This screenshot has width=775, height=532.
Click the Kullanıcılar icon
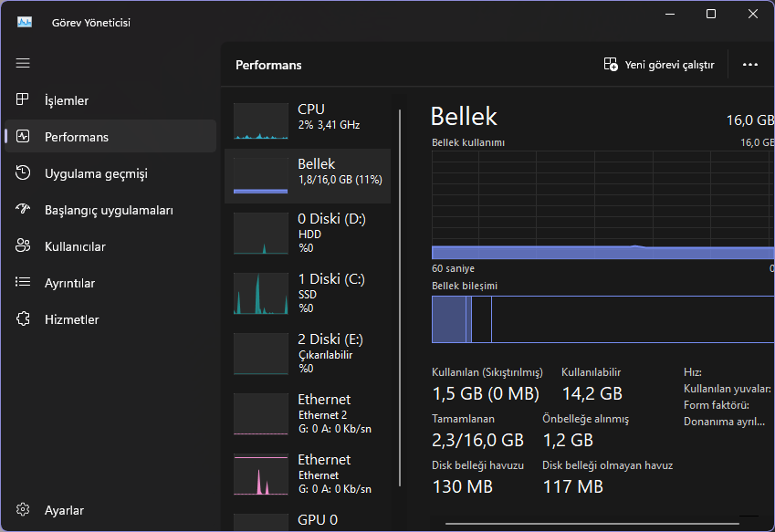click(23, 246)
